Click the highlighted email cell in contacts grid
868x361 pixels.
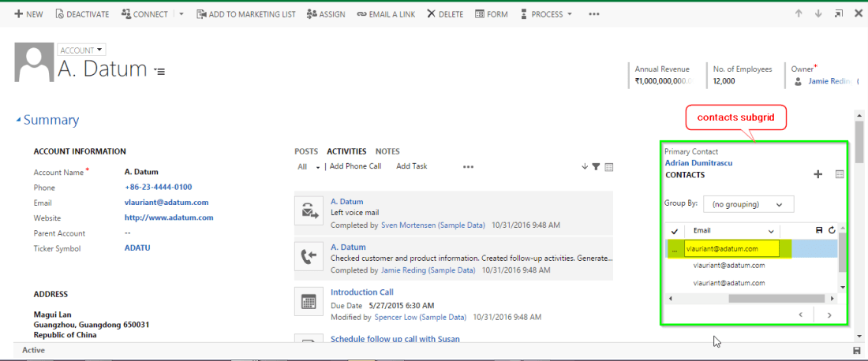[x=731, y=248]
